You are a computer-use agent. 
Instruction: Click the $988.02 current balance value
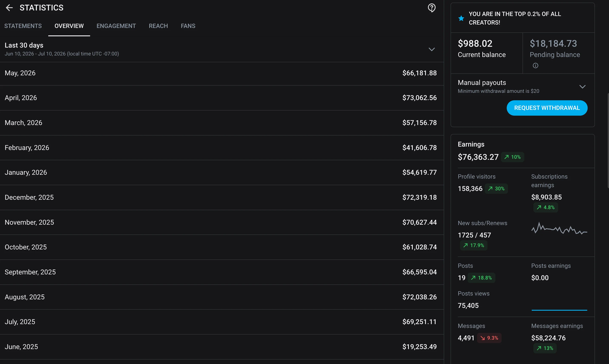click(x=475, y=44)
